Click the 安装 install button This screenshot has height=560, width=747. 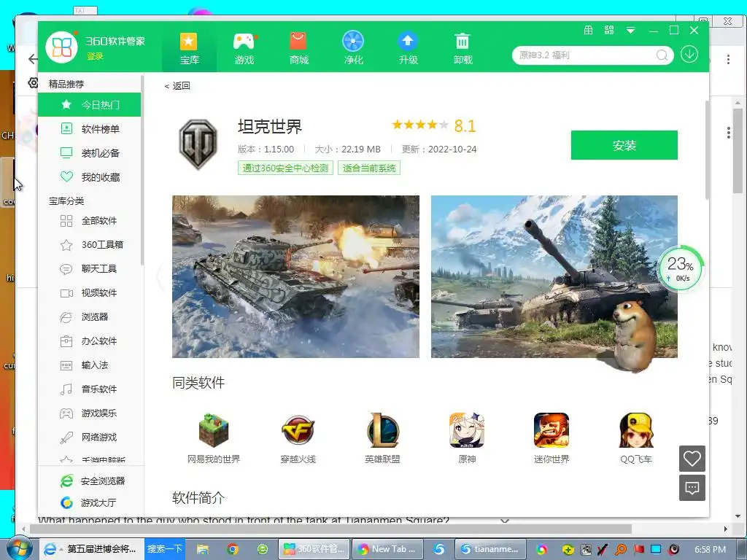(x=624, y=145)
